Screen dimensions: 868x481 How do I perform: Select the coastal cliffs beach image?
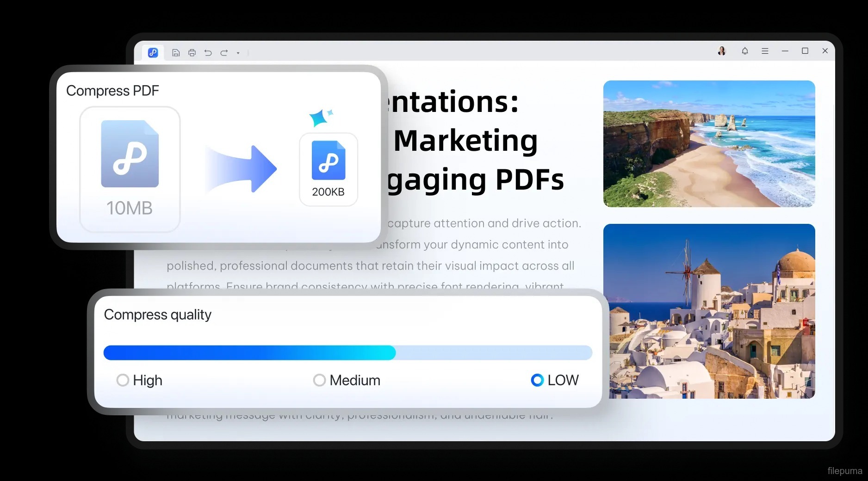pyautogui.click(x=709, y=144)
